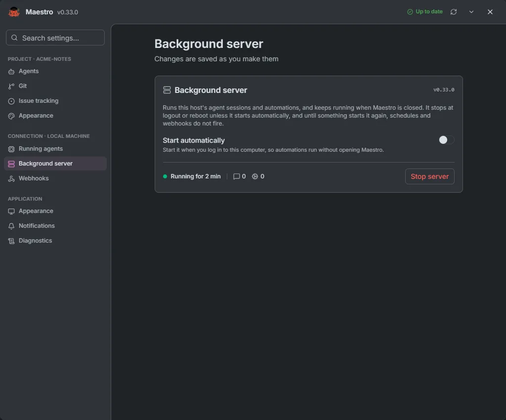Click the Issue tracking circle icon

(11, 101)
